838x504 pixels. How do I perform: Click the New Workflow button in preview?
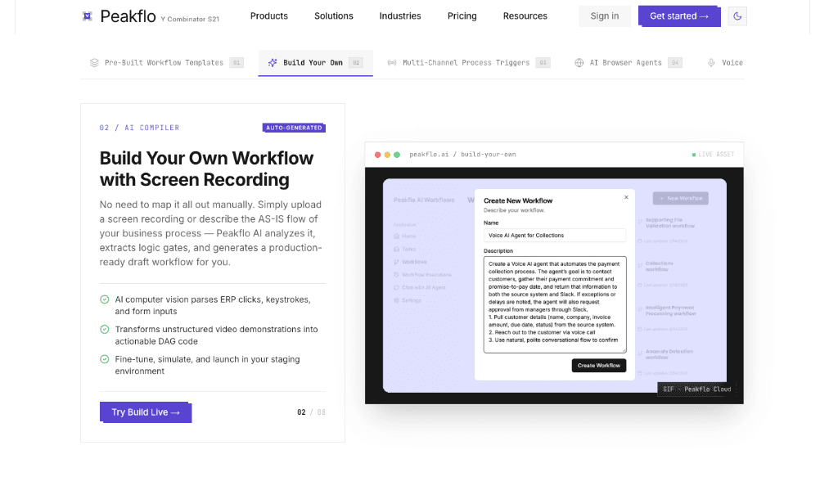coord(680,198)
